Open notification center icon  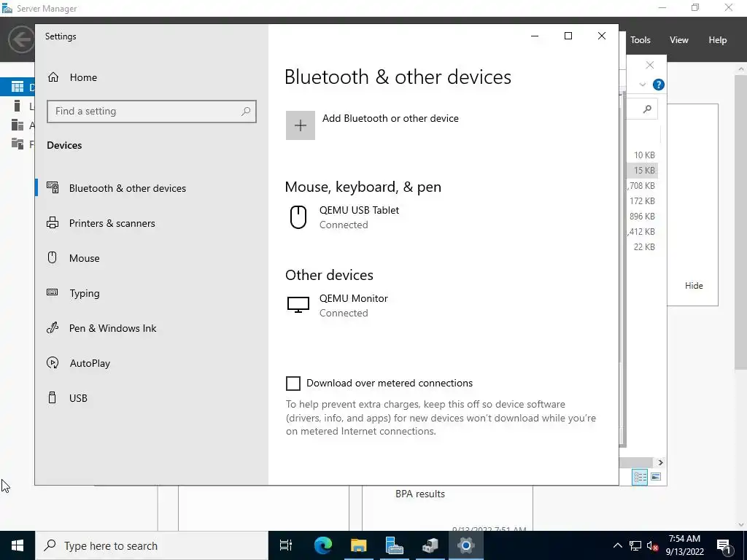[724, 545]
